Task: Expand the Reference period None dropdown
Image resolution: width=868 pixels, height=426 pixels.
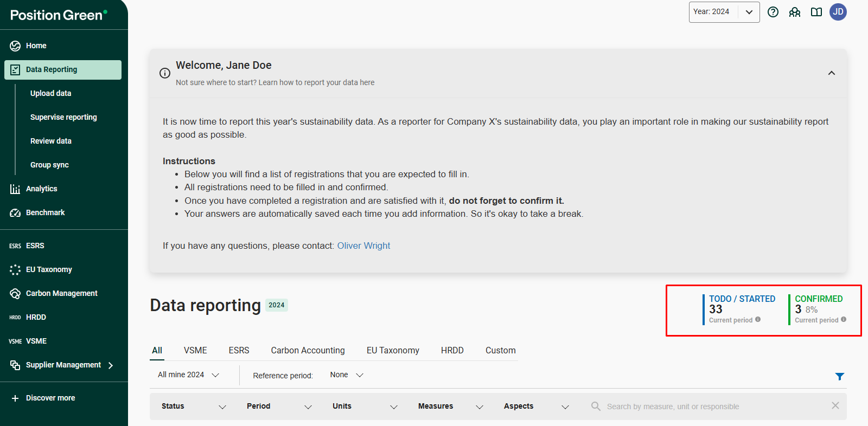Action: click(x=347, y=375)
